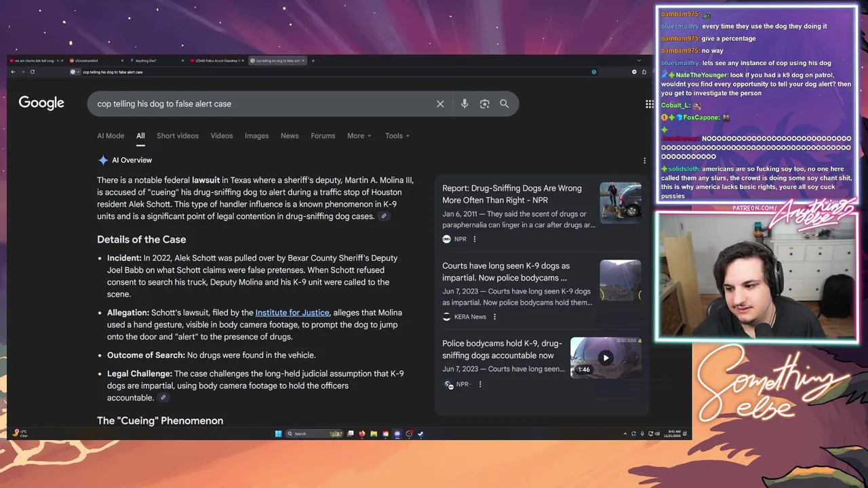The image size is (868, 488).
Task: Open File Explorer from the taskbar
Action: coord(374,434)
